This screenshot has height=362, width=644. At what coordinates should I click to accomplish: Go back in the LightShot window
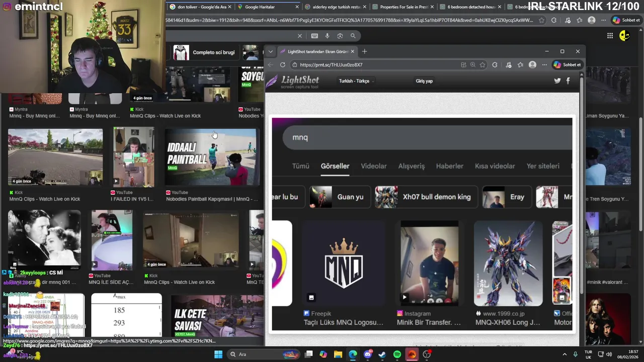point(271,65)
